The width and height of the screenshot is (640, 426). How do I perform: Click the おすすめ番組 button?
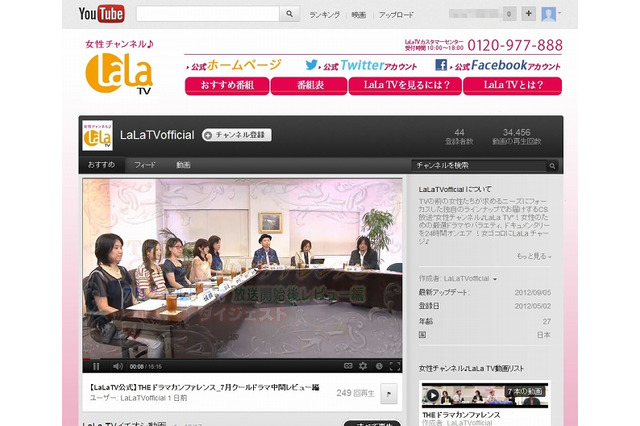pyautogui.click(x=227, y=86)
